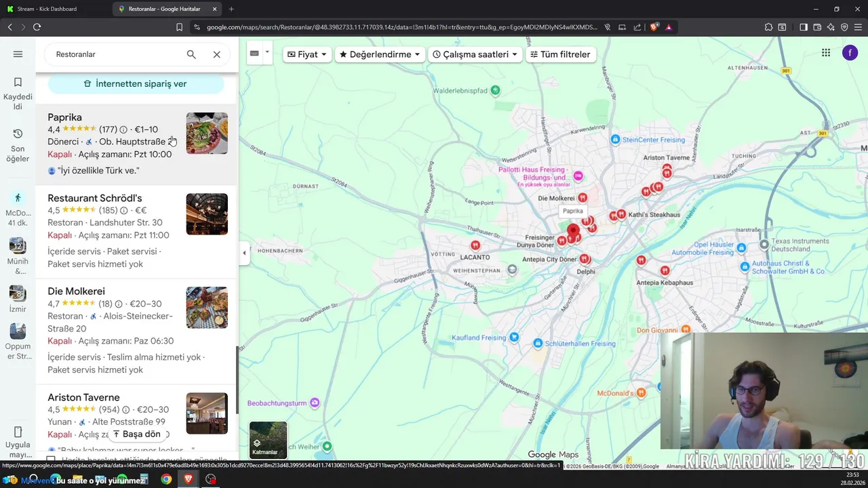Open Son öğeler recent items
868x488 pixels.
coord(18,146)
